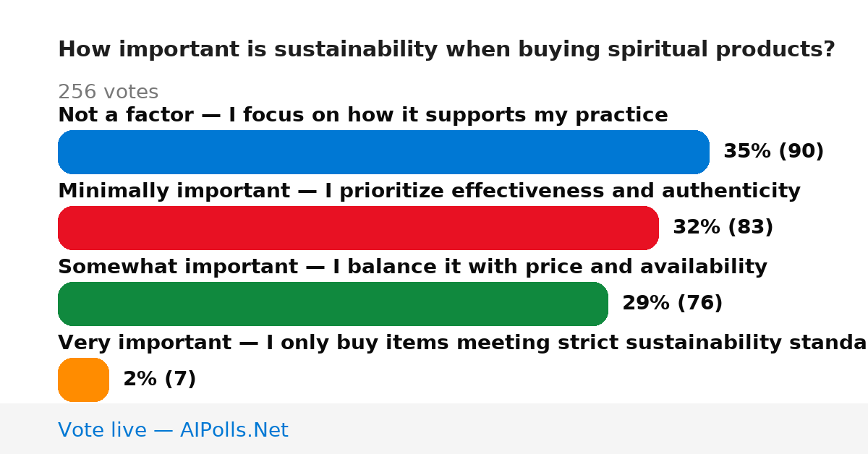Click the '32% (83)' result label
The height and width of the screenshot is (454, 868).
[723, 228]
